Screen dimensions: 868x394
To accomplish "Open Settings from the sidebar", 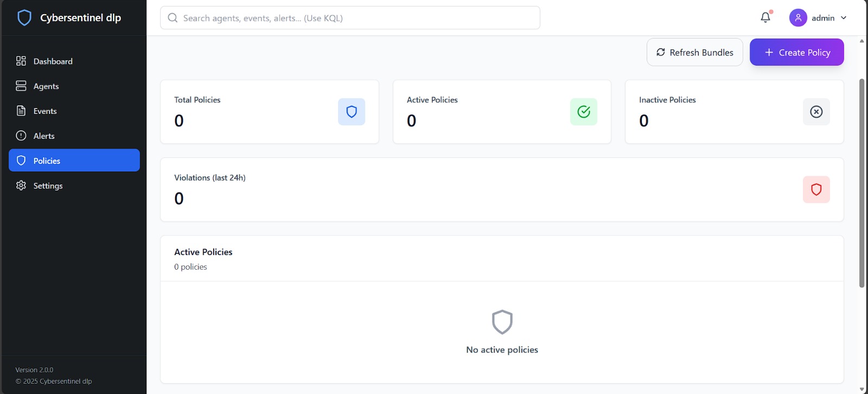I will [48, 186].
